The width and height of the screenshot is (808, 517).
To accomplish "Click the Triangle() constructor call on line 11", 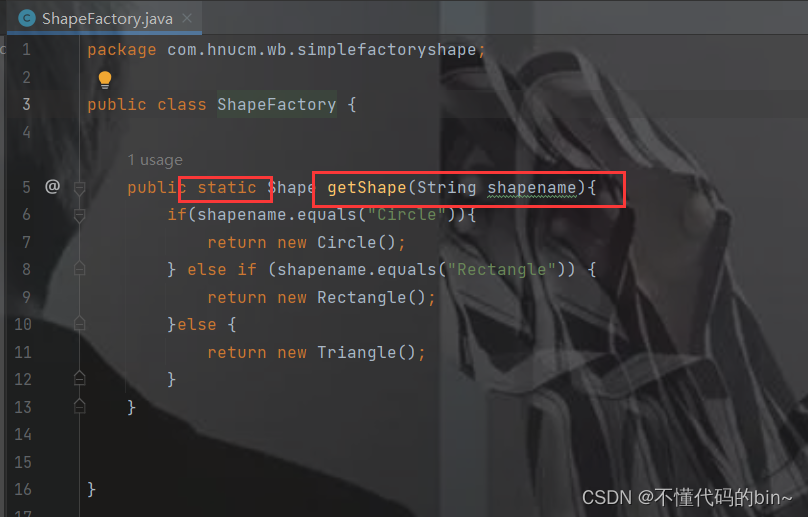I will click(366, 353).
